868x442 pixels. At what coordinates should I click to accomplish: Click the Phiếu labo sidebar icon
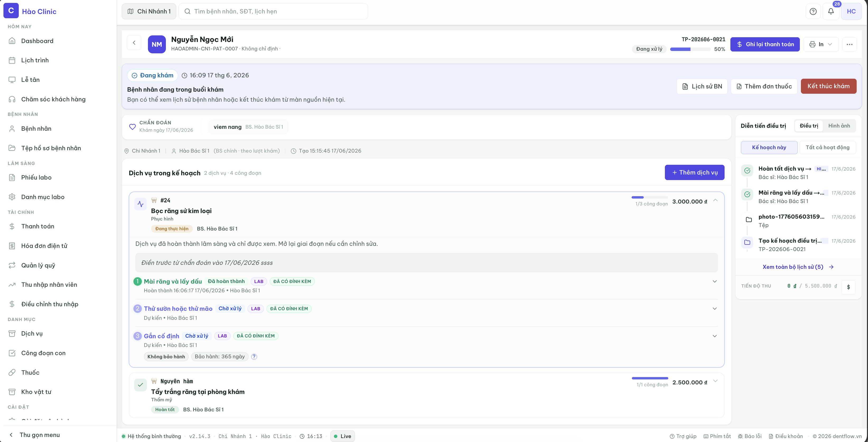(x=12, y=177)
